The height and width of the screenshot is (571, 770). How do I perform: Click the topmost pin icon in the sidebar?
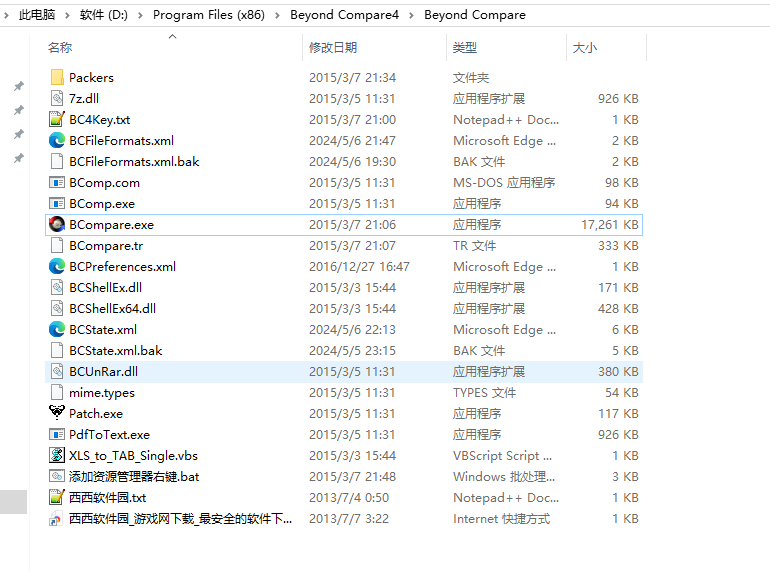click(x=19, y=86)
